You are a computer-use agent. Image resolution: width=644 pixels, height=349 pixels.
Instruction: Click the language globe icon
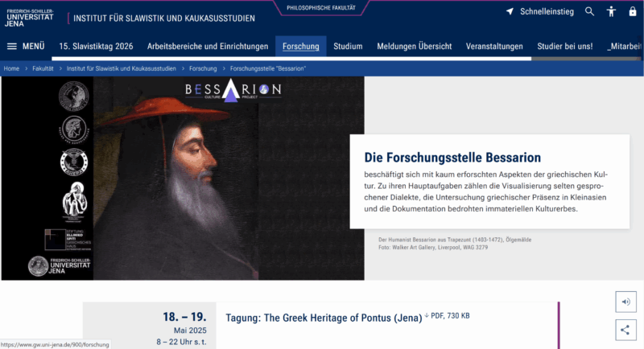633,12
